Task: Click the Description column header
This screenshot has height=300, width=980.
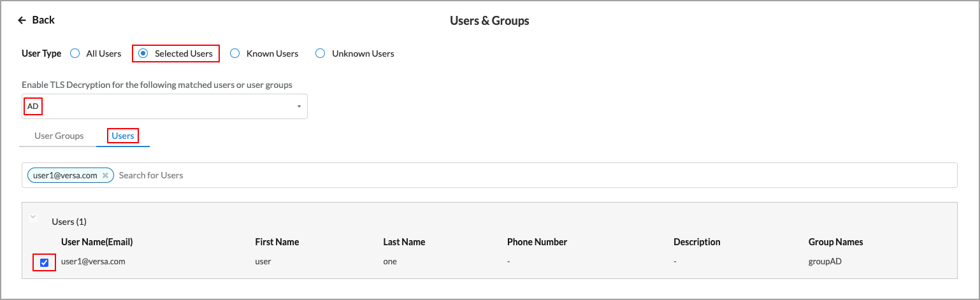Action: 696,242
